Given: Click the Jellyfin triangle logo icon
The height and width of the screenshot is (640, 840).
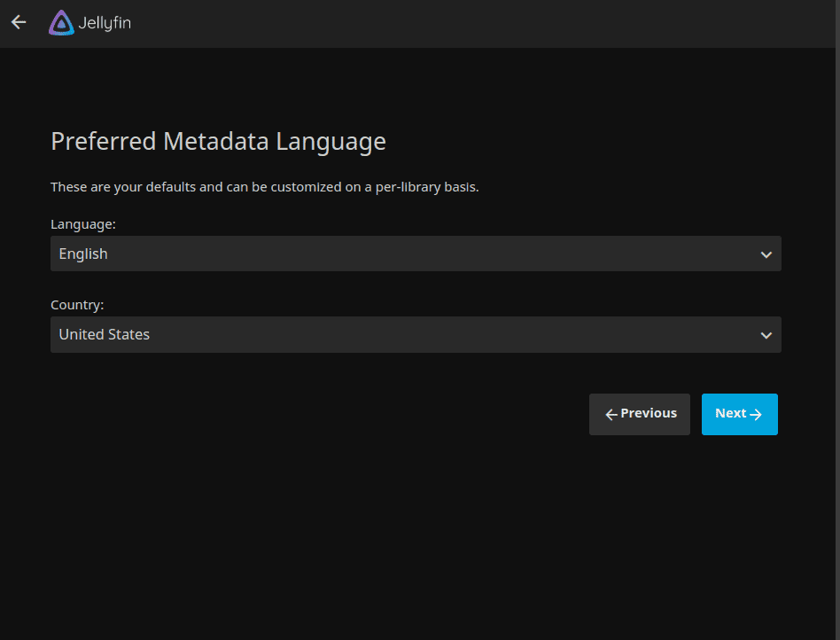Looking at the screenshot, I should tap(61, 23).
